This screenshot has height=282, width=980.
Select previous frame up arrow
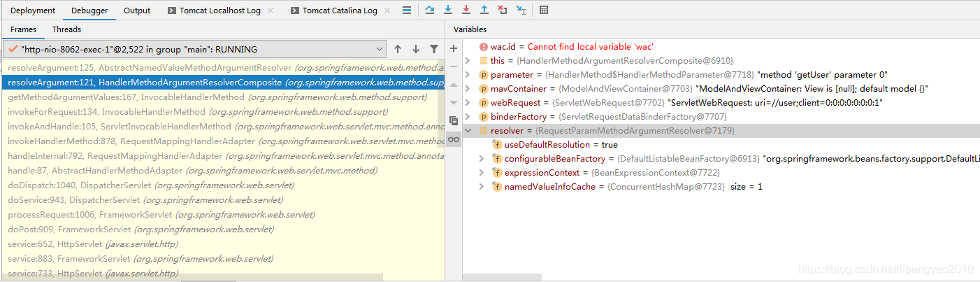pyautogui.click(x=398, y=49)
